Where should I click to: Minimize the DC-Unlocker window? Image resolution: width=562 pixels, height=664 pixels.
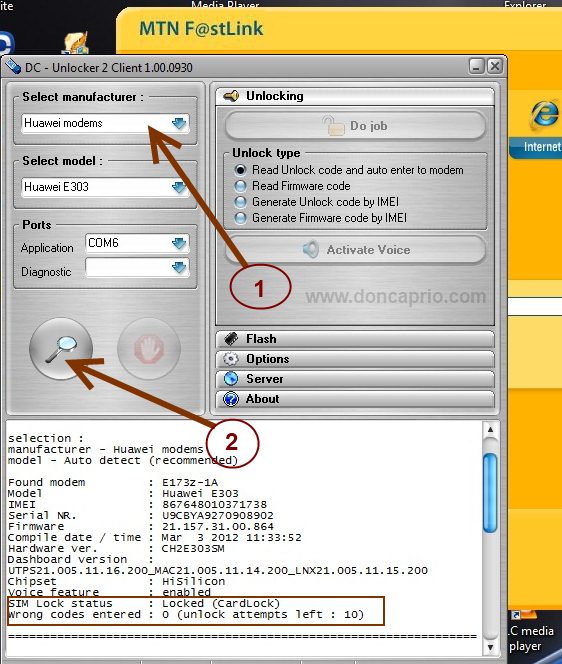coord(477,66)
